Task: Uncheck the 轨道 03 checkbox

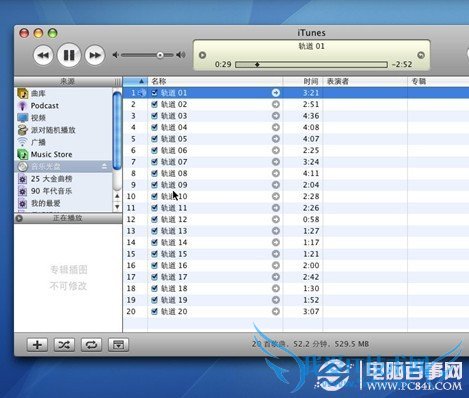Action: (154, 116)
